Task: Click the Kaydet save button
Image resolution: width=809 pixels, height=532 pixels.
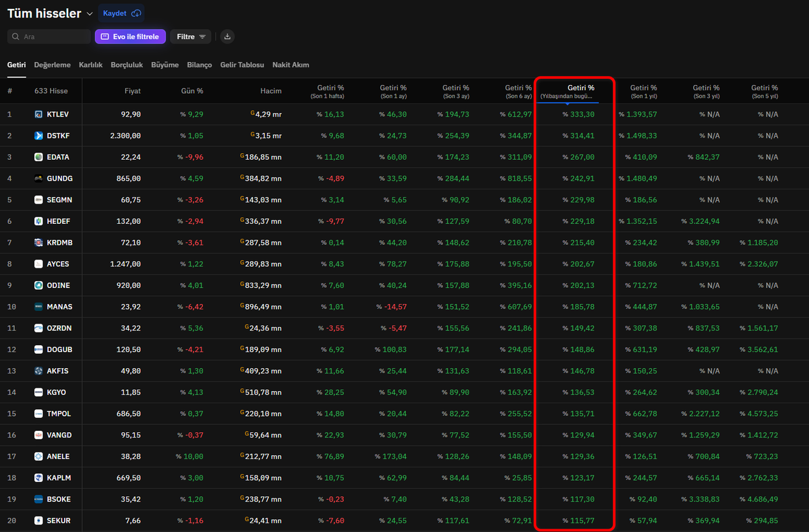Action: click(121, 13)
